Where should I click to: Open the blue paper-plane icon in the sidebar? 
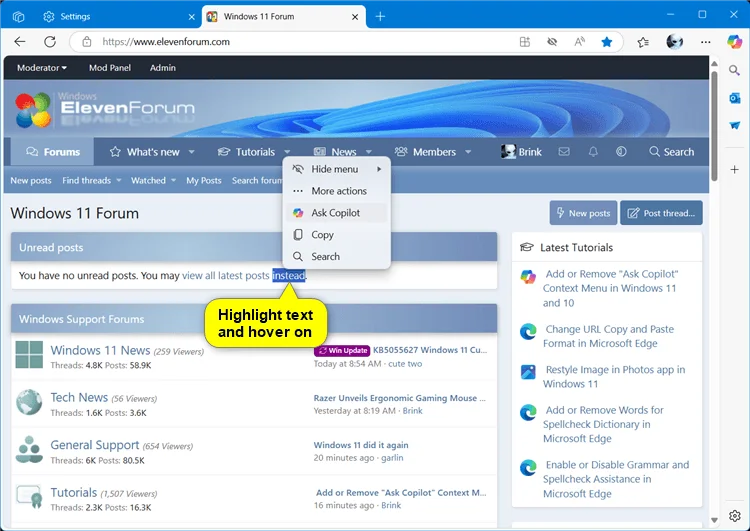click(x=734, y=125)
